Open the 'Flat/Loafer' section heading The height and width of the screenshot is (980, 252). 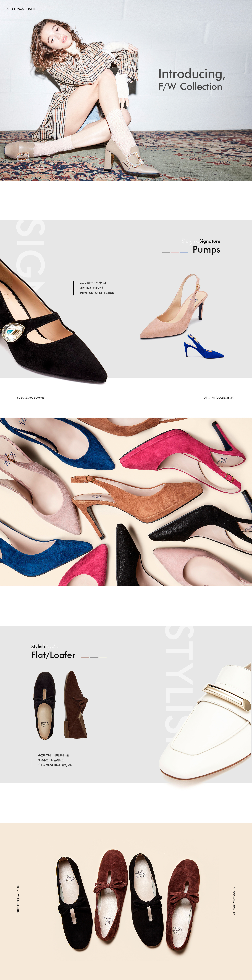pos(53,655)
